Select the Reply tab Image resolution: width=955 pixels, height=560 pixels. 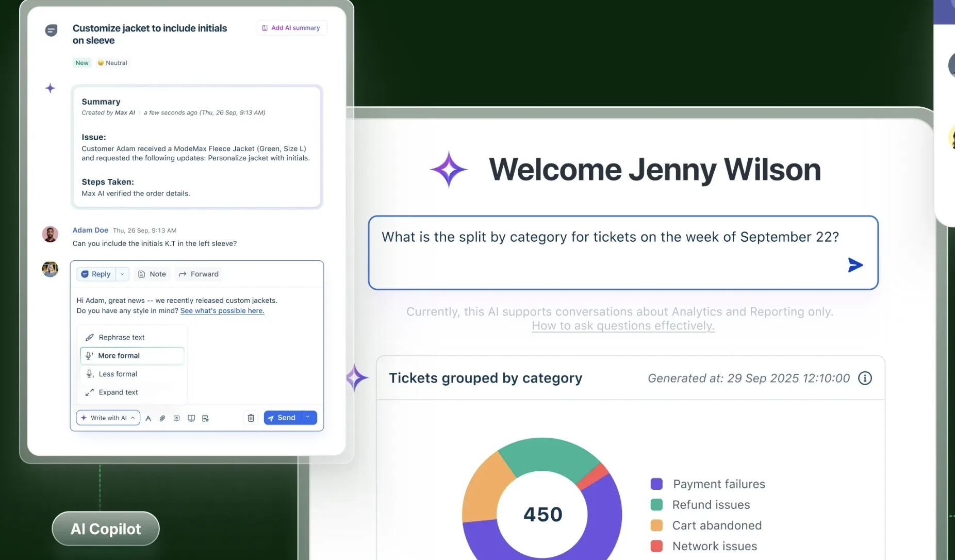(x=96, y=274)
